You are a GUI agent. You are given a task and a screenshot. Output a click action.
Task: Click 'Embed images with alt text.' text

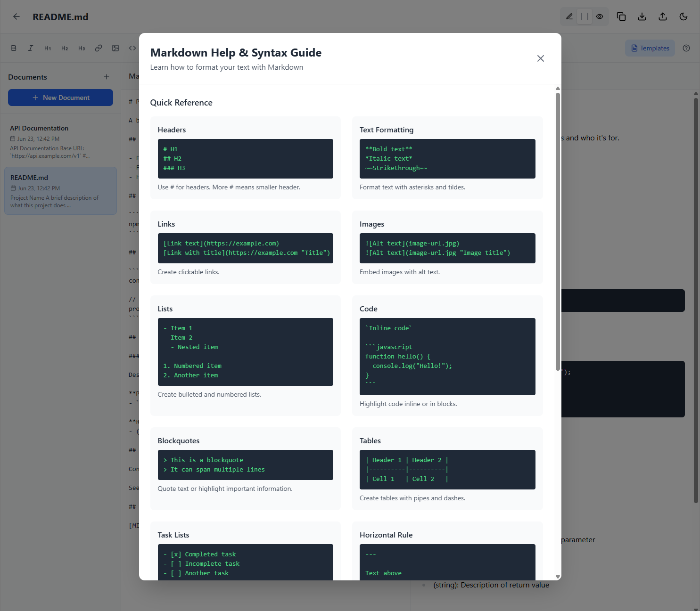400,272
